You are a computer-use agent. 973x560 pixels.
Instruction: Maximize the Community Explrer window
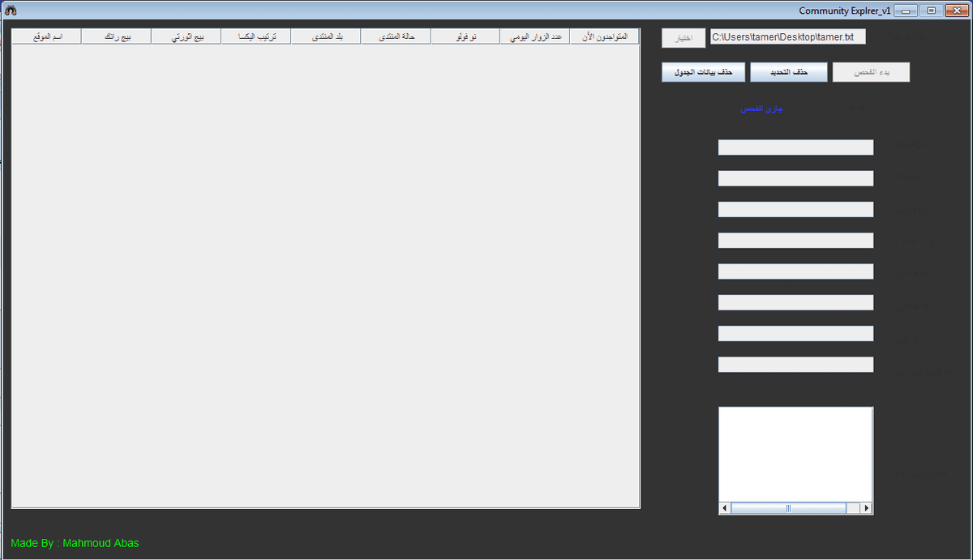(x=931, y=11)
